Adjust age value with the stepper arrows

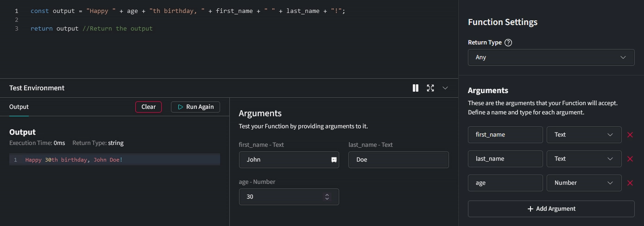327,197
